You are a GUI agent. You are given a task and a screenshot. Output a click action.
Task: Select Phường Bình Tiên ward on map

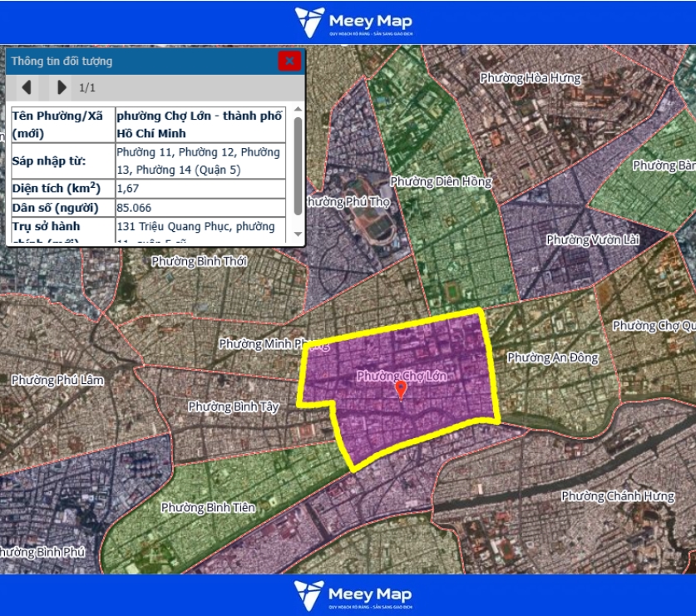coord(209,507)
